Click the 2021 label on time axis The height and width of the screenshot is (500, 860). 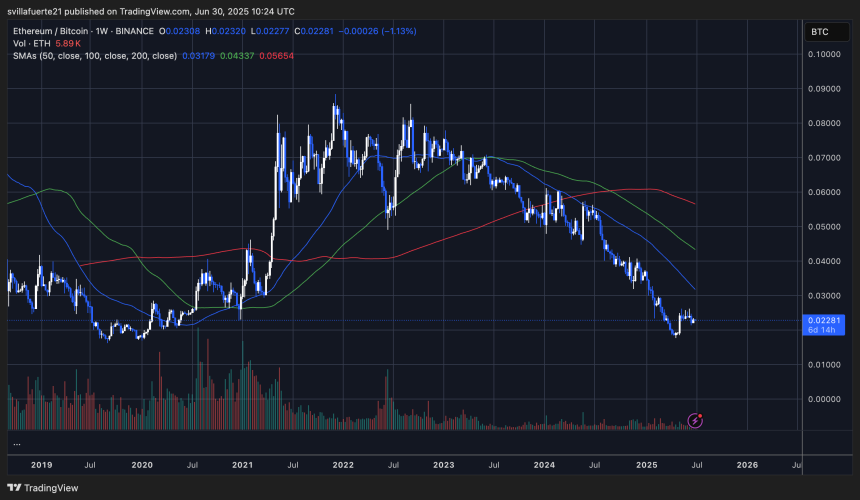(242, 465)
